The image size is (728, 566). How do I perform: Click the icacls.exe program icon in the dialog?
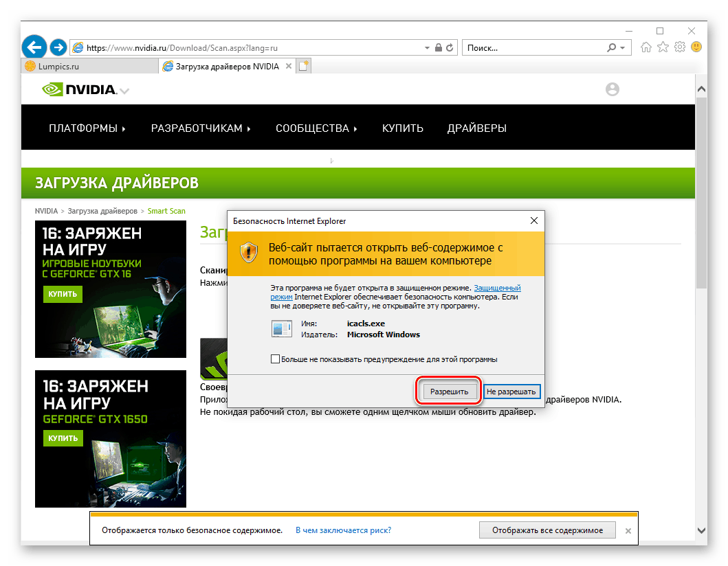click(x=282, y=328)
